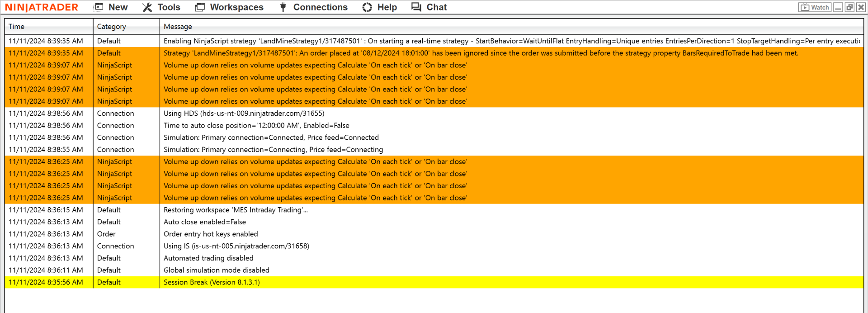Click timestamp '11/11/2024 8:36:15 AM'
The height and width of the screenshot is (313, 868).
click(46, 210)
